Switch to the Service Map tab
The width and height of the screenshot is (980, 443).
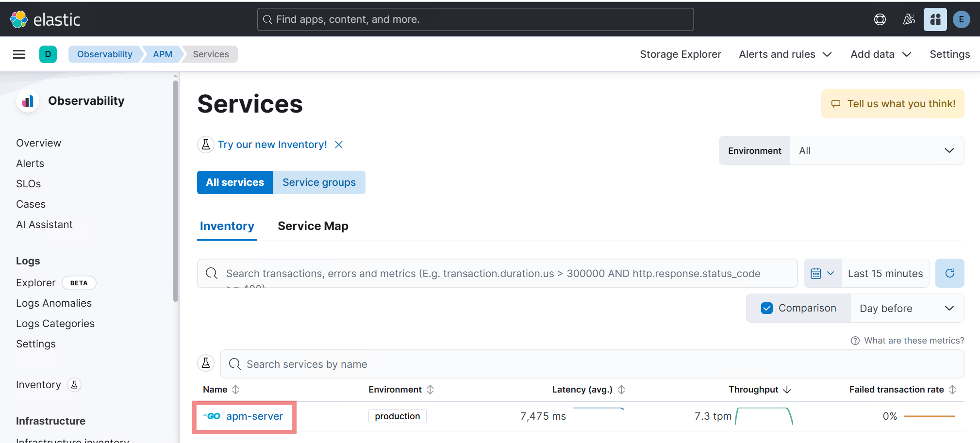[313, 226]
